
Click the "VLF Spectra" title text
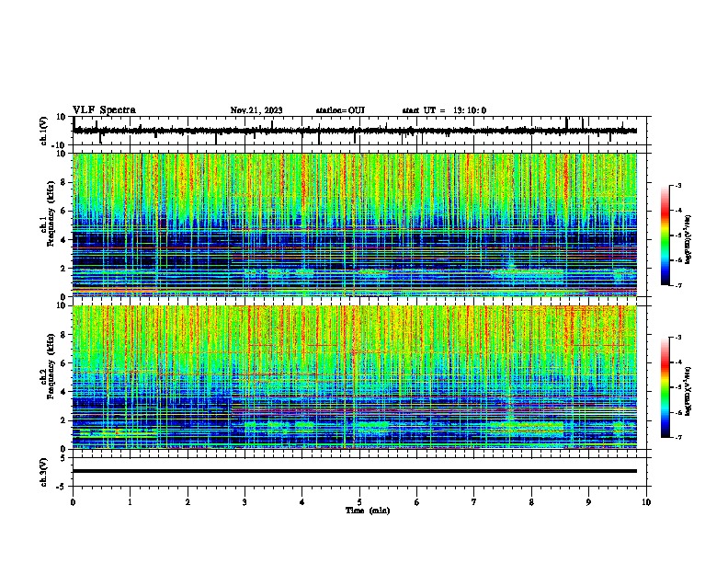(x=104, y=110)
